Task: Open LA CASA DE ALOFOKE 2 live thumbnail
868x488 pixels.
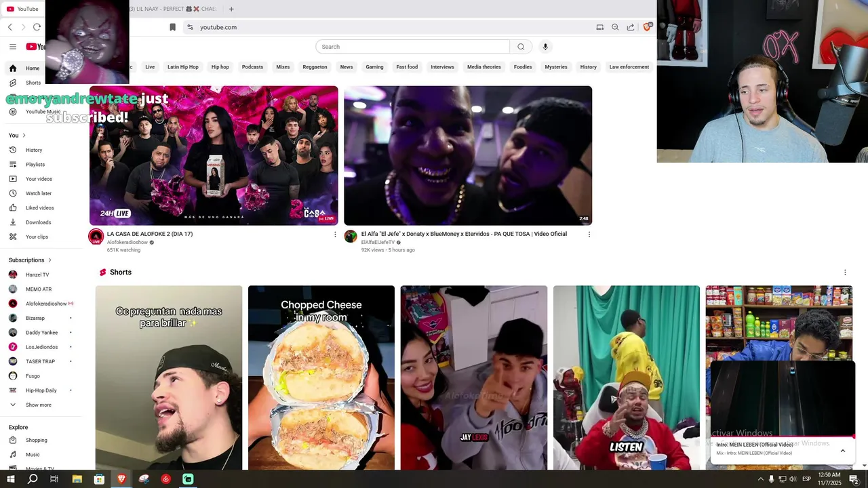Action: click(x=214, y=156)
